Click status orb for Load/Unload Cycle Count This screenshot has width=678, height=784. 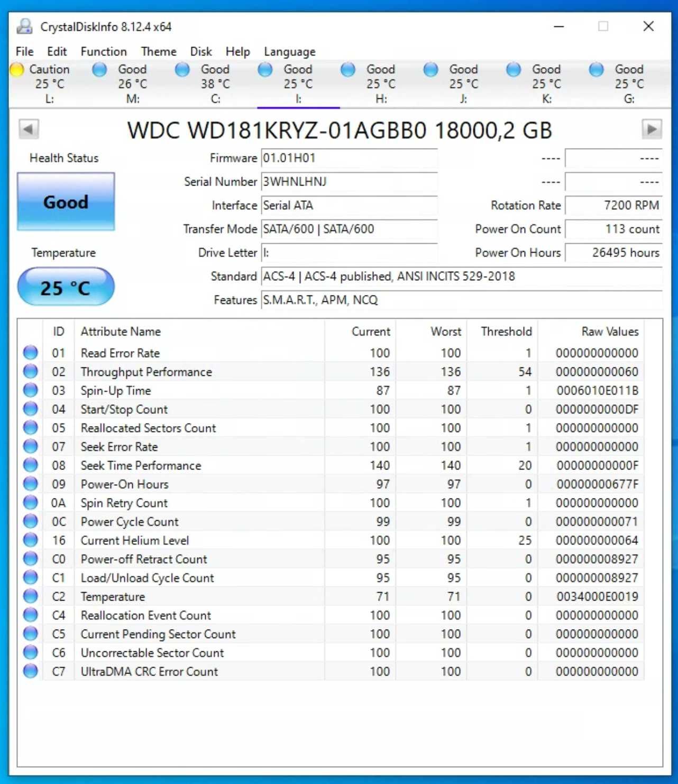pyautogui.click(x=31, y=578)
